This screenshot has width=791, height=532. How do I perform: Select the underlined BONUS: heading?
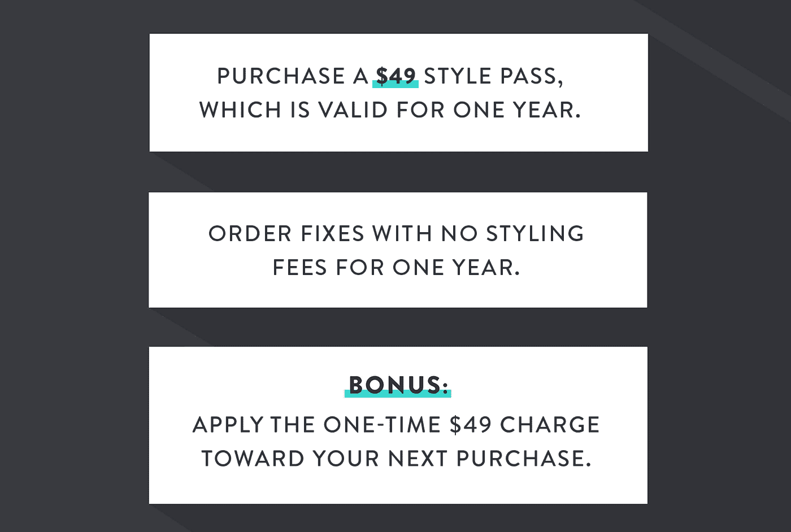pyautogui.click(x=398, y=385)
